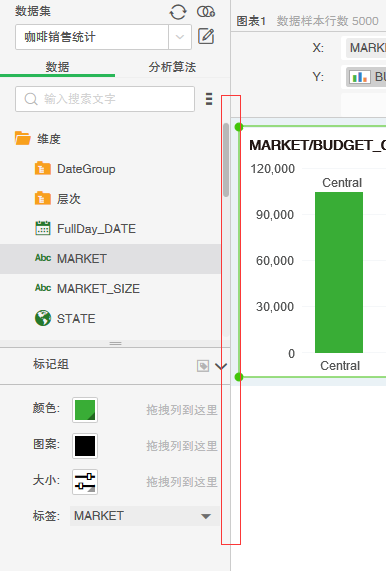Collapse the 标记组 panel chevron
This screenshot has width=386, height=571.
click(x=221, y=366)
